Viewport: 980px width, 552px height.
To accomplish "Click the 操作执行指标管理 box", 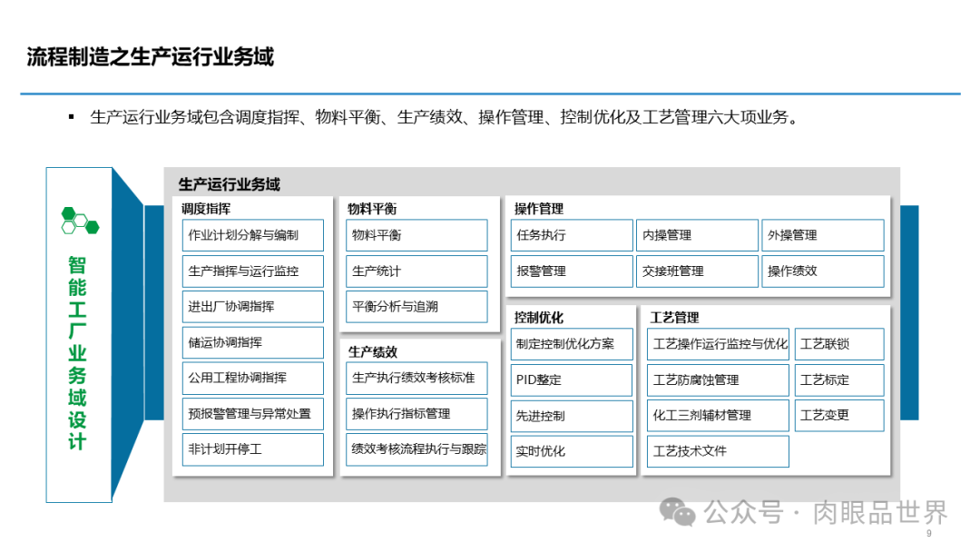I will click(x=416, y=414).
